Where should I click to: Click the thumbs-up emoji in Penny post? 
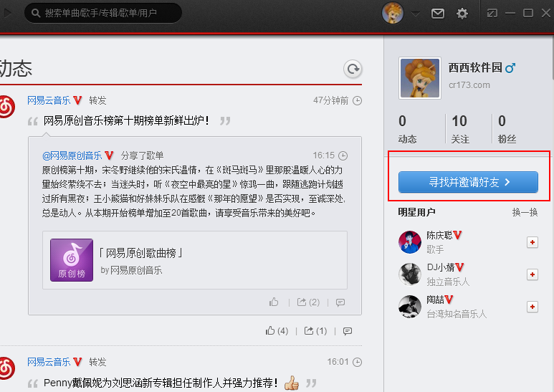click(x=292, y=383)
